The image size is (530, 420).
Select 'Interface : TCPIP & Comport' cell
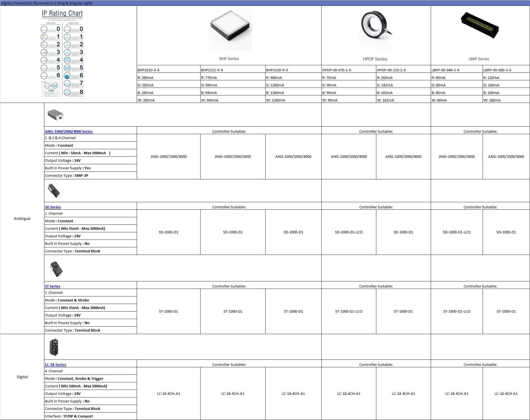90,416
